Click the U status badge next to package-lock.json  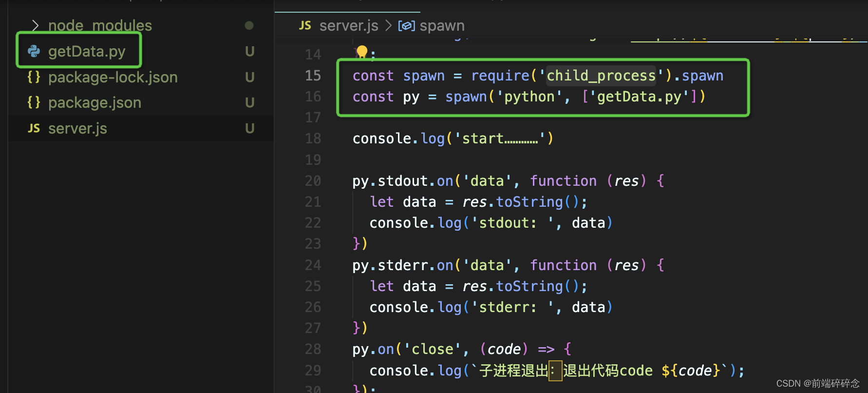pyautogui.click(x=249, y=77)
